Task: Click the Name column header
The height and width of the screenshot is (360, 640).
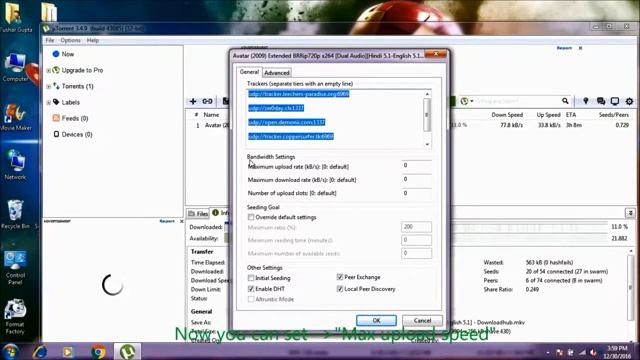Action: pyautogui.click(x=211, y=115)
